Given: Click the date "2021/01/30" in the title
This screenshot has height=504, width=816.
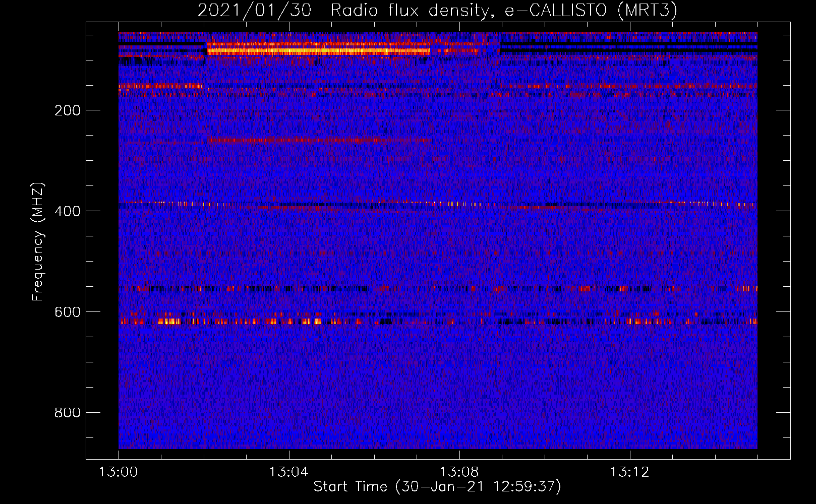Looking at the screenshot, I should pyautogui.click(x=255, y=11).
